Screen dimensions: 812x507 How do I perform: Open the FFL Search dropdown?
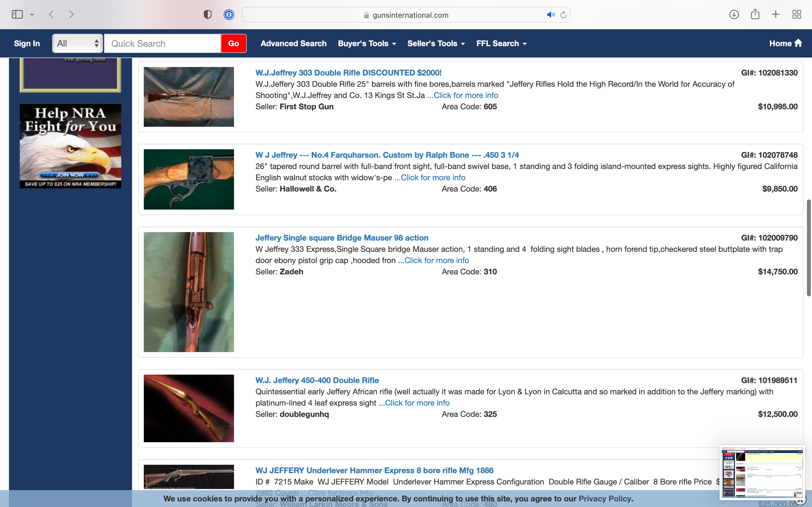[501, 43]
